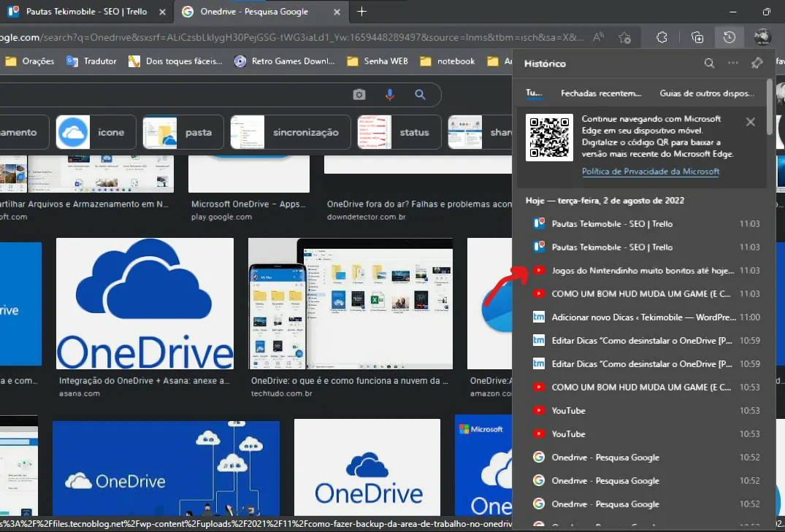Image resolution: width=785 pixels, height=532 pixels.
Task: Open the large OneDrive logo image from asana.com
Action: point(145,304)
